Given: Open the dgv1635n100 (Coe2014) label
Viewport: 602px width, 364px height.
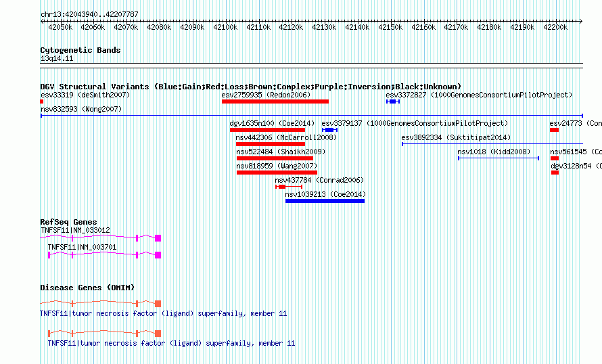Looking at the screenshot, I should tap(272, 123).
